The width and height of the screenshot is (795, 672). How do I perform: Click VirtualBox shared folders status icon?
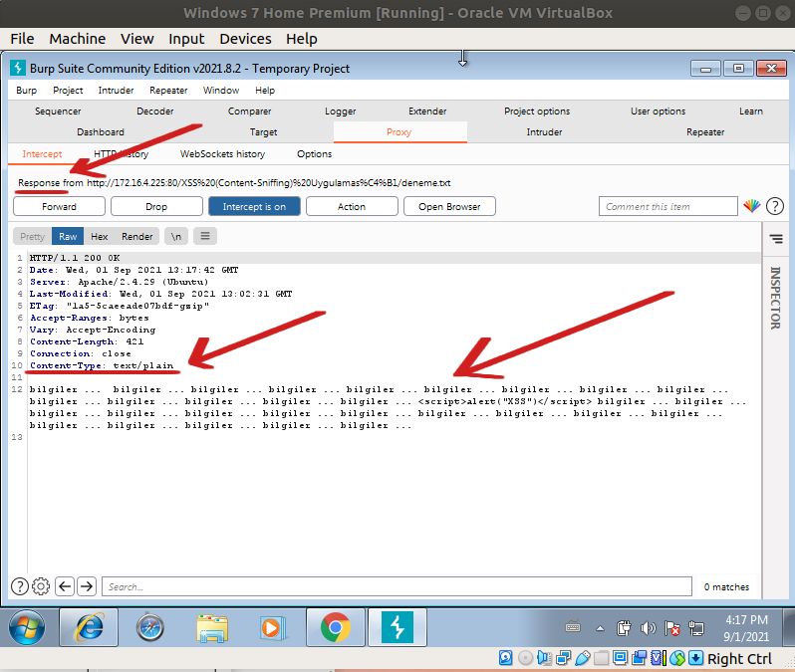601,658
